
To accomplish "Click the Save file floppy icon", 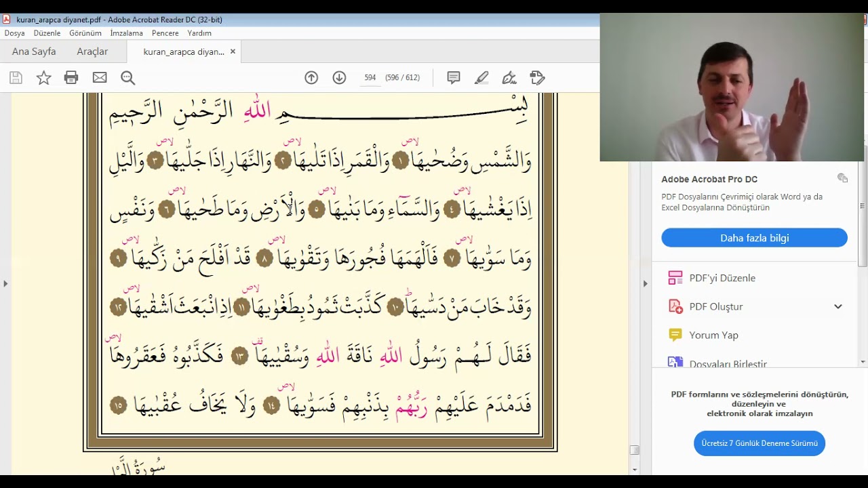I will 16,78.
